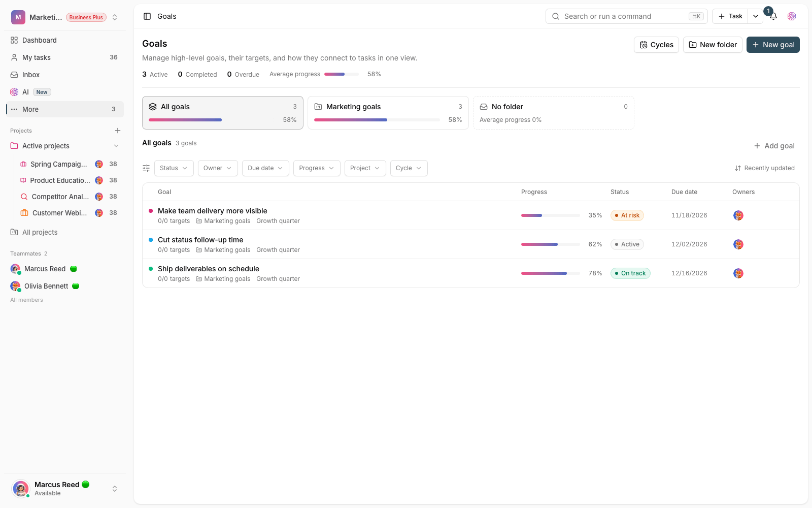Open the Inbox

[65, 75]
